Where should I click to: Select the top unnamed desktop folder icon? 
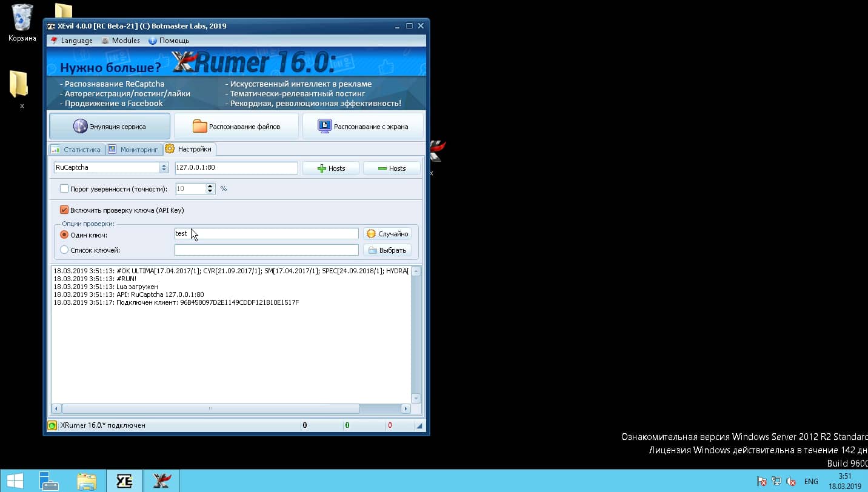(63, 10)
